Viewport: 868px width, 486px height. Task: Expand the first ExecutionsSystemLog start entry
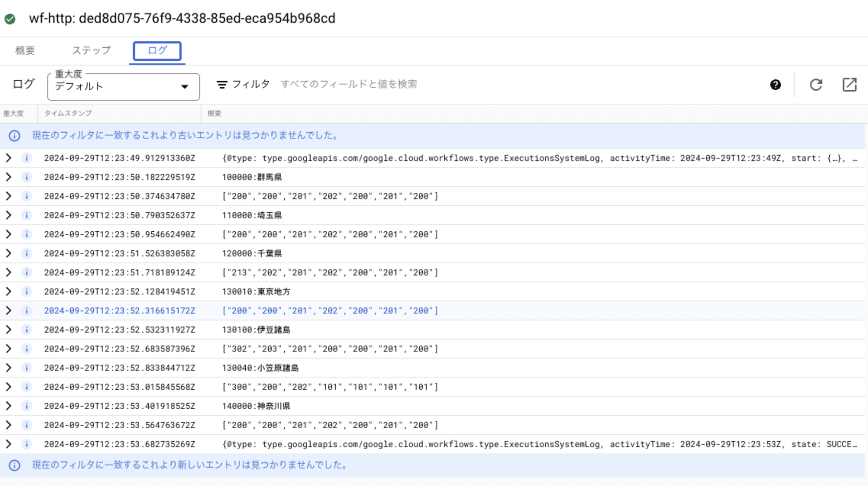tap(8, 158)
